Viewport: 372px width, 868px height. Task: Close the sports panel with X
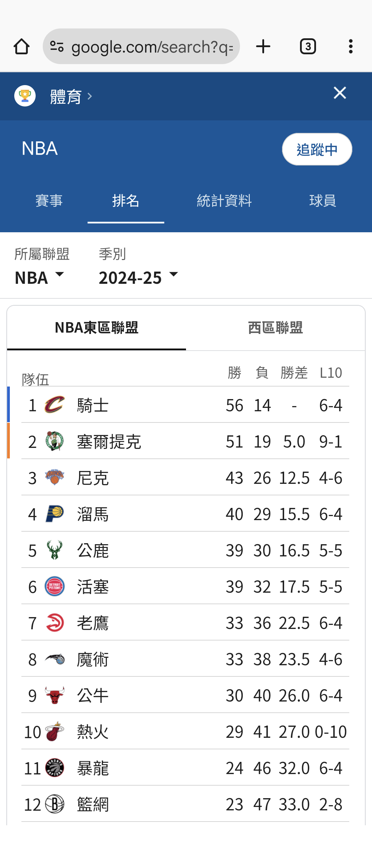point(340,93)
